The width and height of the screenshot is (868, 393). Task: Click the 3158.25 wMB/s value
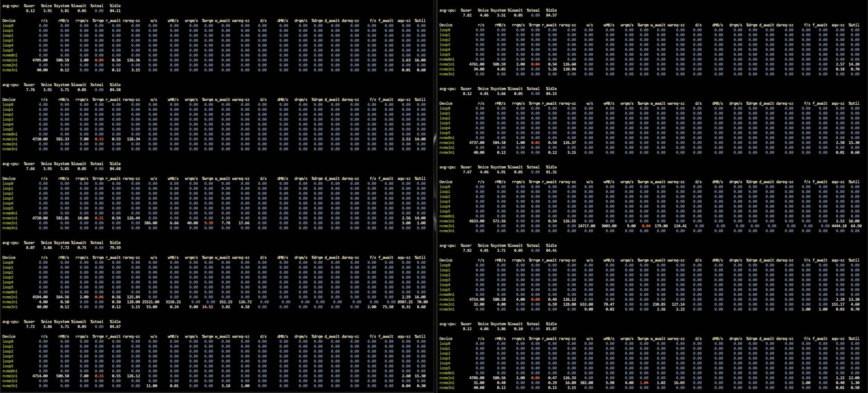[173, 302]
